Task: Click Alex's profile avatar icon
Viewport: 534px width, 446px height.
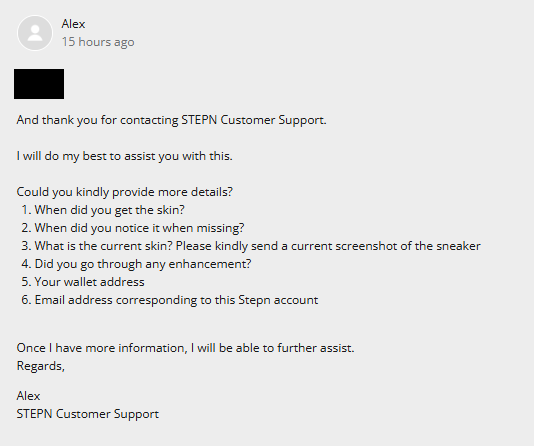Action: [35, 33]
